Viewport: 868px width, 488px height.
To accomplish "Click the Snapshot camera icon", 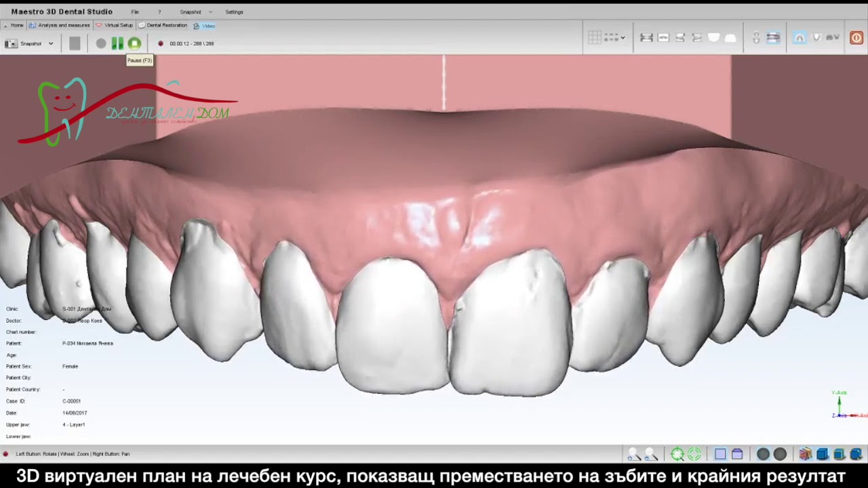I will pos(11,43).
